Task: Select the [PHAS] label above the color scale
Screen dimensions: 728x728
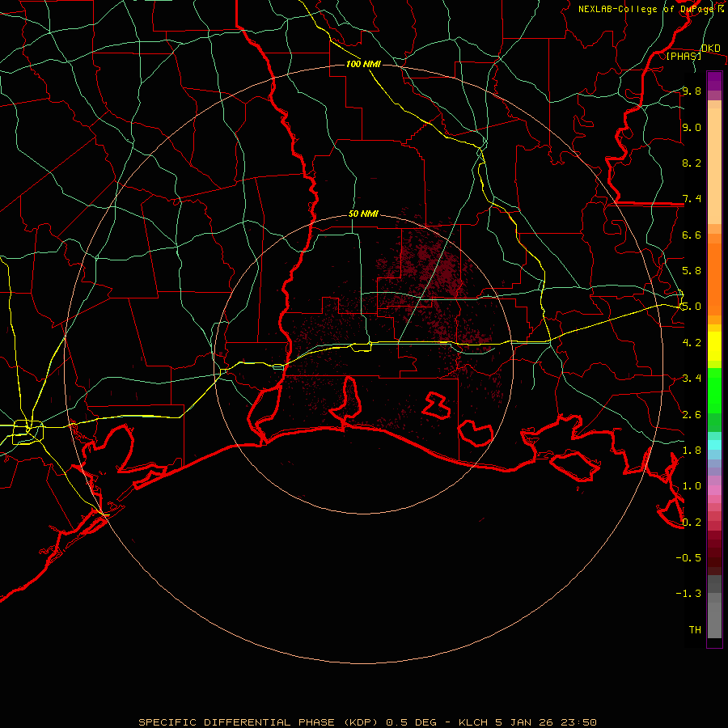Action: pyautogui.click(x=684, y=56)
